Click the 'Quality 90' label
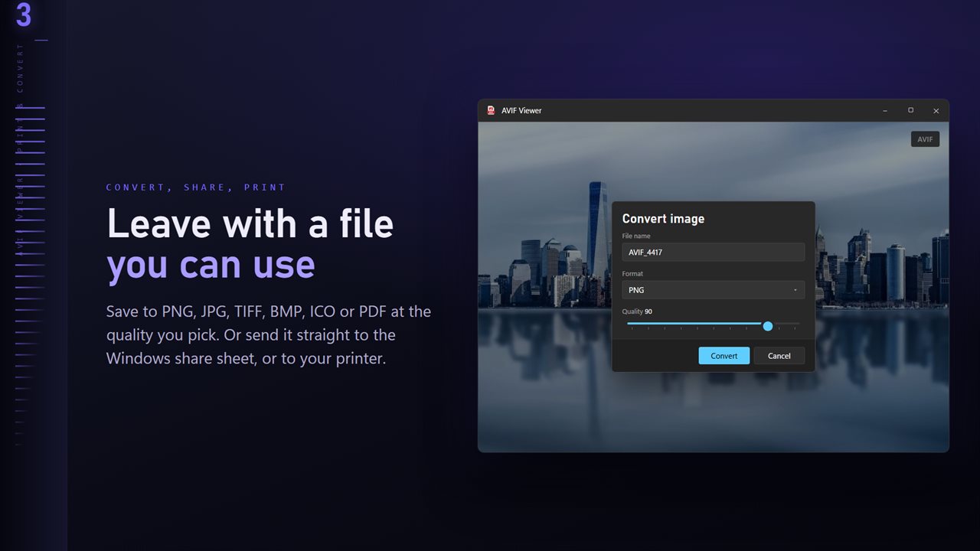Screen dimensions: 980x551 [x=637, y=311]
